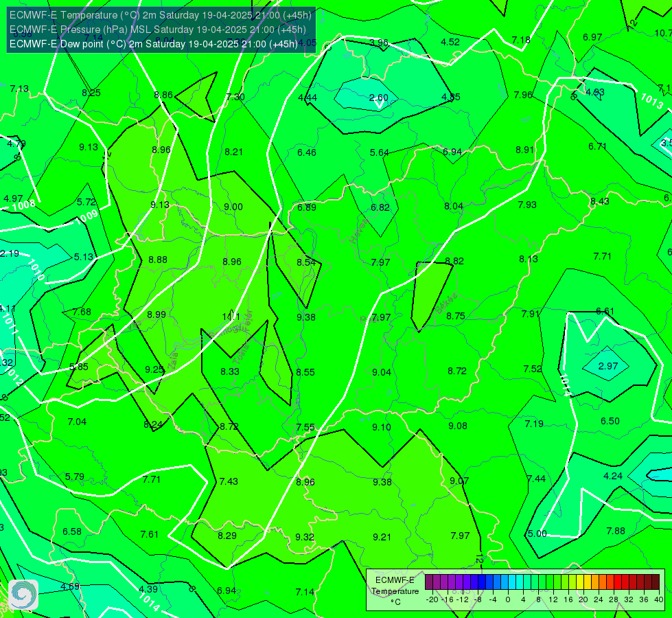672x618 pixels.
Task: Click the 9.04 grid value
Action: coord(382,371)
